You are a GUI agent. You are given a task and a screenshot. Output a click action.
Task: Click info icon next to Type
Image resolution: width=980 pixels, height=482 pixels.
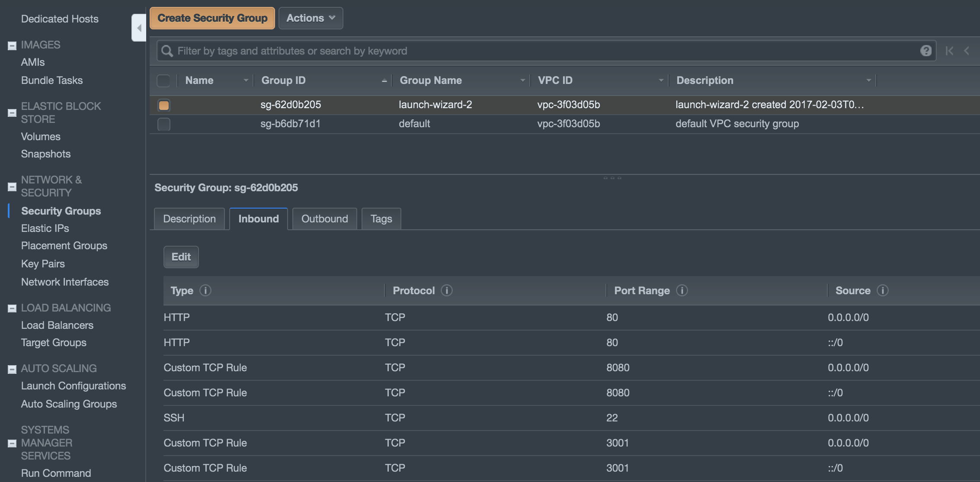pos(205,290)
